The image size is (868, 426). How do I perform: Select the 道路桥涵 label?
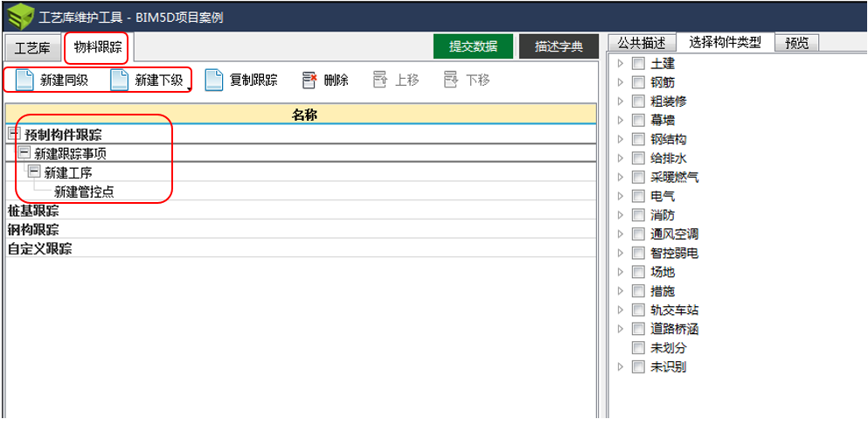coord(674,329)
